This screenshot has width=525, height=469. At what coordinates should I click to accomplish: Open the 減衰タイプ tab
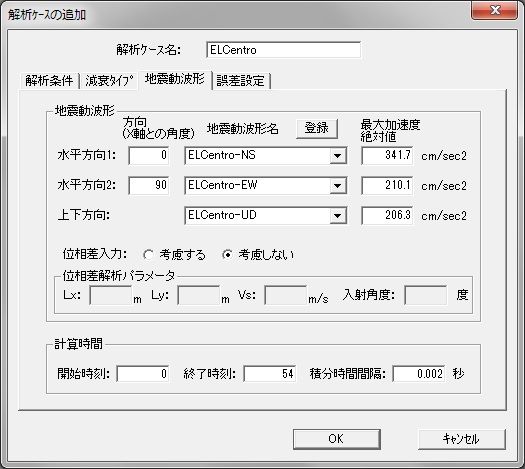[x=109, y=81]
